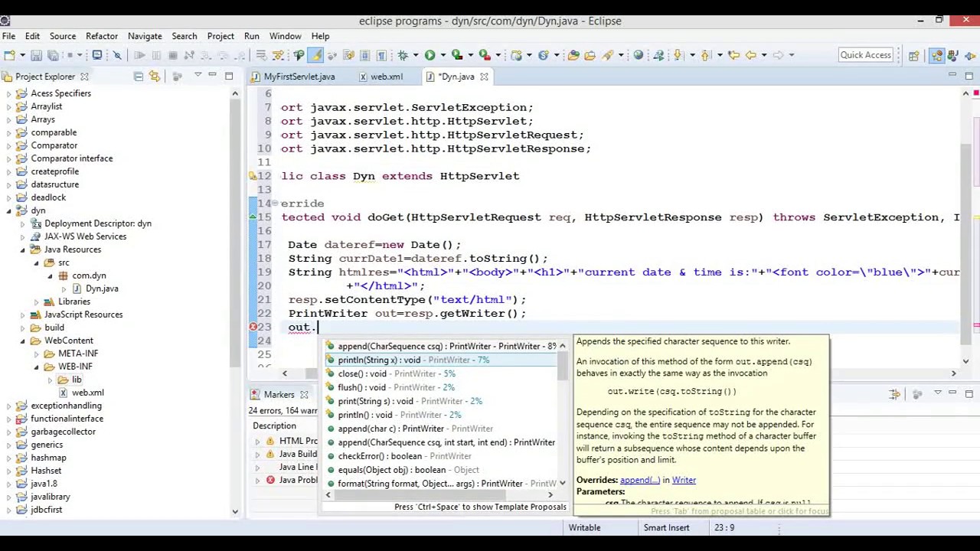980x551 pixels.
Task: Close the Dyn.java editor tab
Action: 484,77
